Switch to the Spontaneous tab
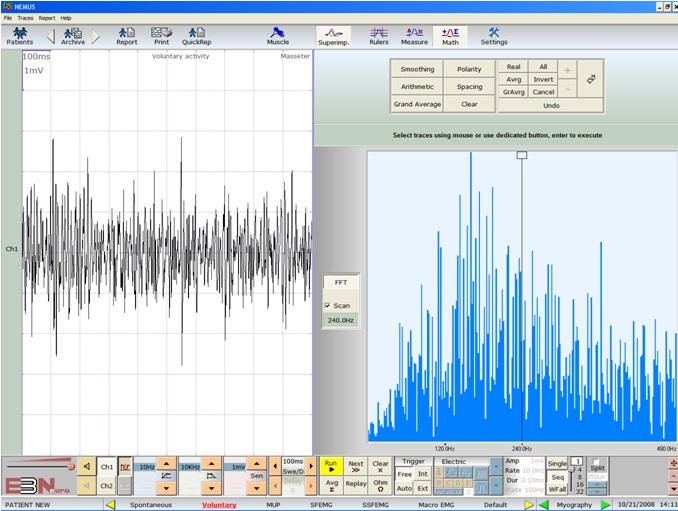 tap(150, 505)
